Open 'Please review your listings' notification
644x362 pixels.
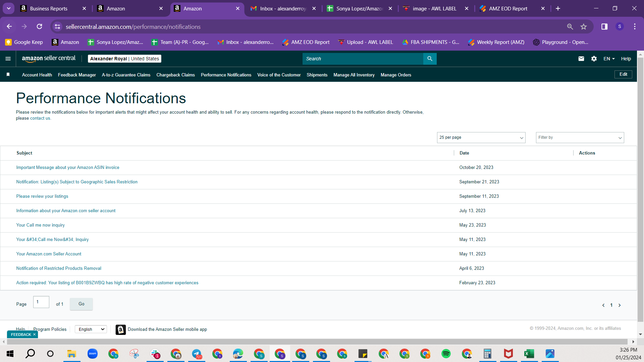coord(42,196)
